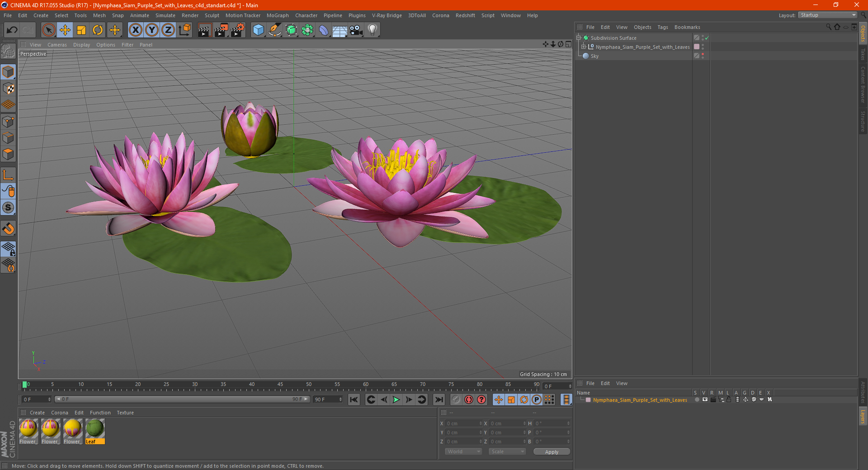
Task: Add a Floor environment object
Action: 340,30
